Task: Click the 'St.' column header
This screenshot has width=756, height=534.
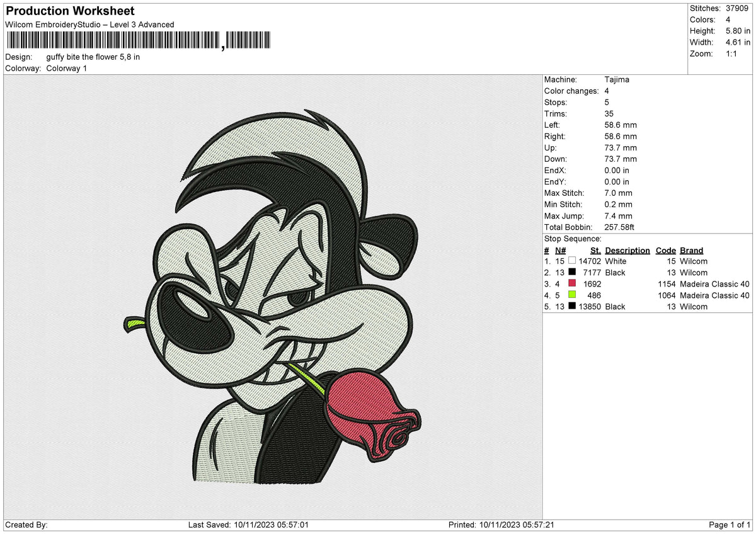Action: [x=595, y=250]
